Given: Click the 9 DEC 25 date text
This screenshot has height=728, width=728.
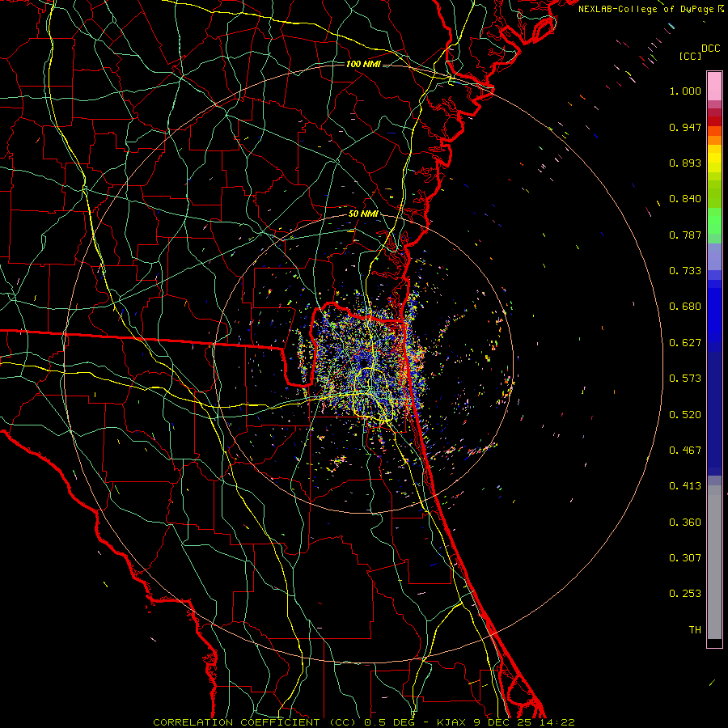Looking at the screenshot, I should tap(502, 722).
